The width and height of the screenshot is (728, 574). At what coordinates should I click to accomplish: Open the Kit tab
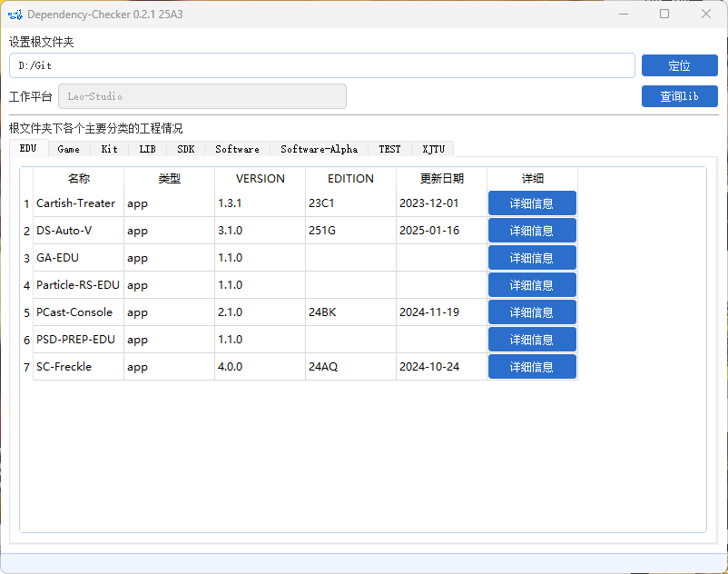109,149
